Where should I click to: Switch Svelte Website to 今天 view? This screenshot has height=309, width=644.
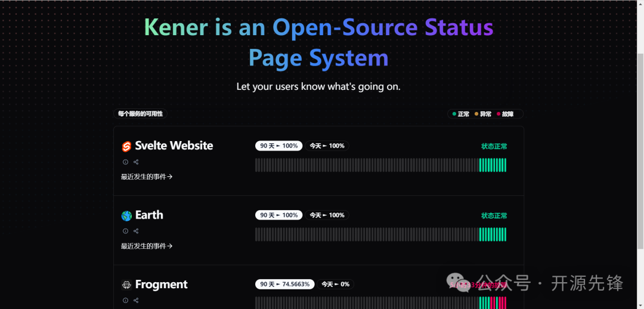coord(327,146)
